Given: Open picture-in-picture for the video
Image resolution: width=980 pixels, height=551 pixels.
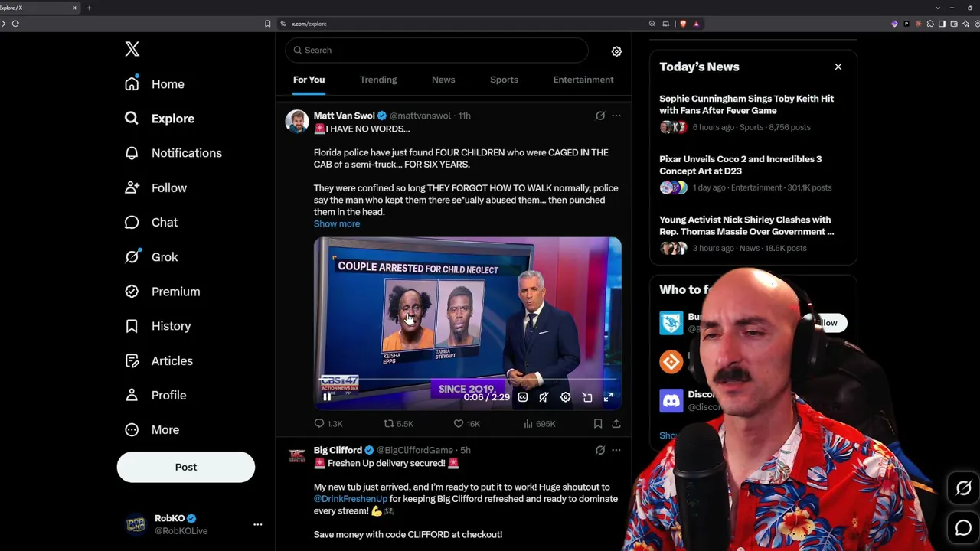Looking at the screenshot, I should 586,397.
